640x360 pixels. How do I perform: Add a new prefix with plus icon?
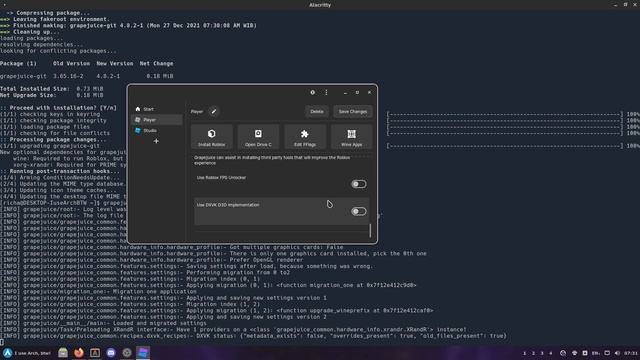[156, 141]
